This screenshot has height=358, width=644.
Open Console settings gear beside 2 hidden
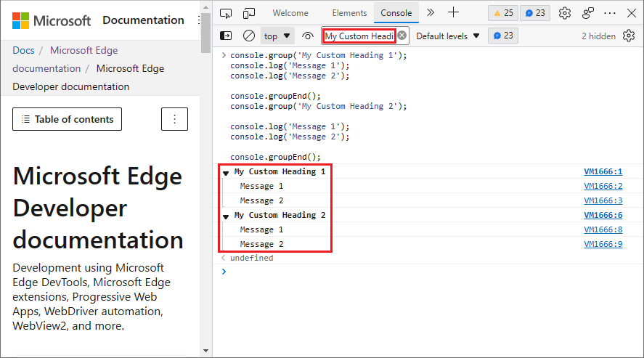click(629, 36)
